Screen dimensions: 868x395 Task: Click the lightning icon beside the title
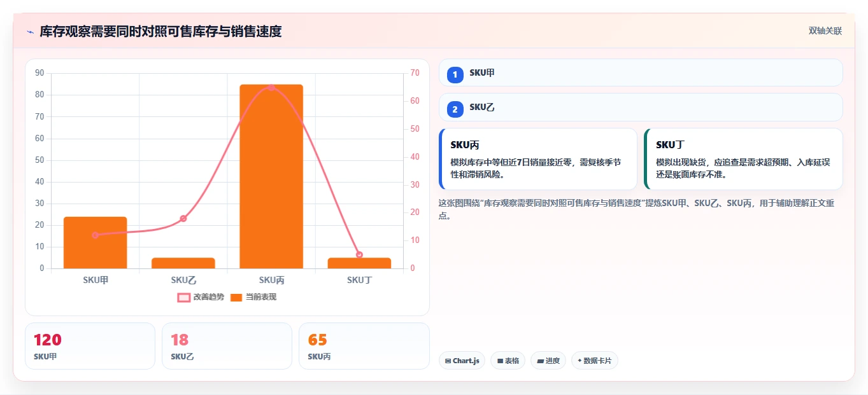30,32
